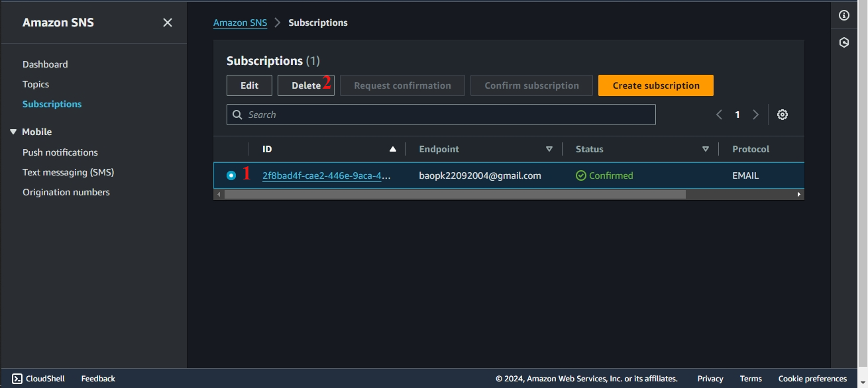Click the Edit button
Image resolution: width=868 pixels, height=388 pixels.
249,85
